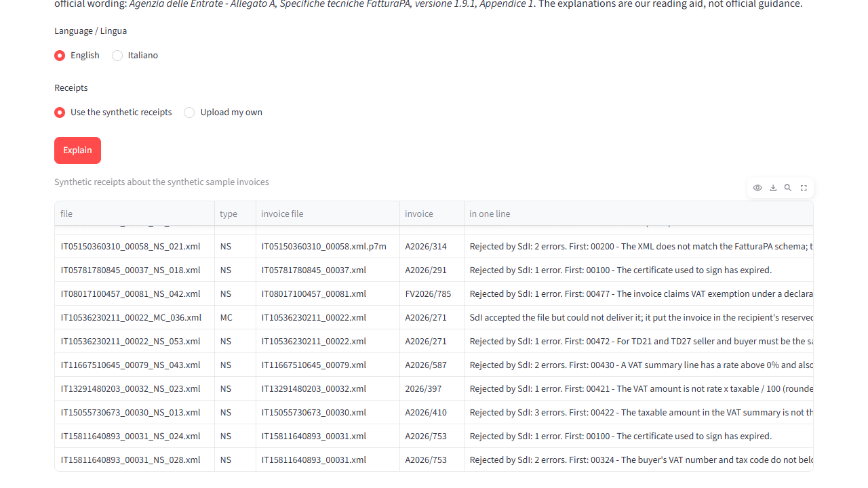The image size is (868, 488).
Task: Click the 00477 VAT exemption error summary
Action: click(639, 294)
